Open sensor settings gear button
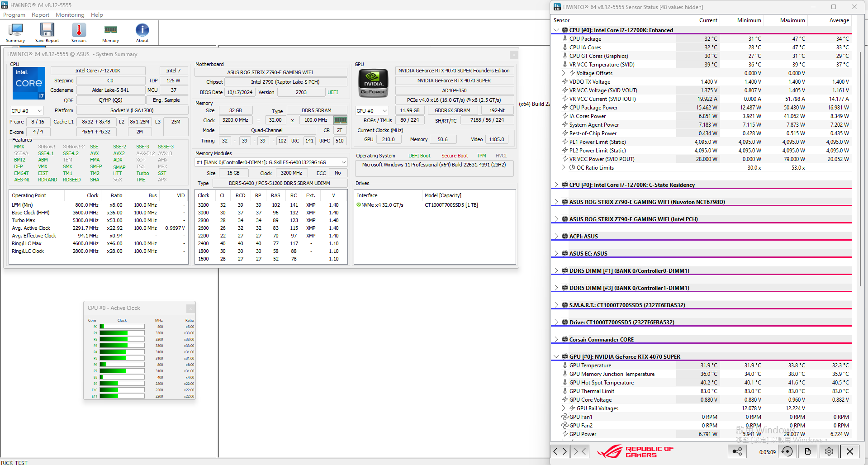The image size is (868, 465). pyautogui.click(x=829, y=451)
